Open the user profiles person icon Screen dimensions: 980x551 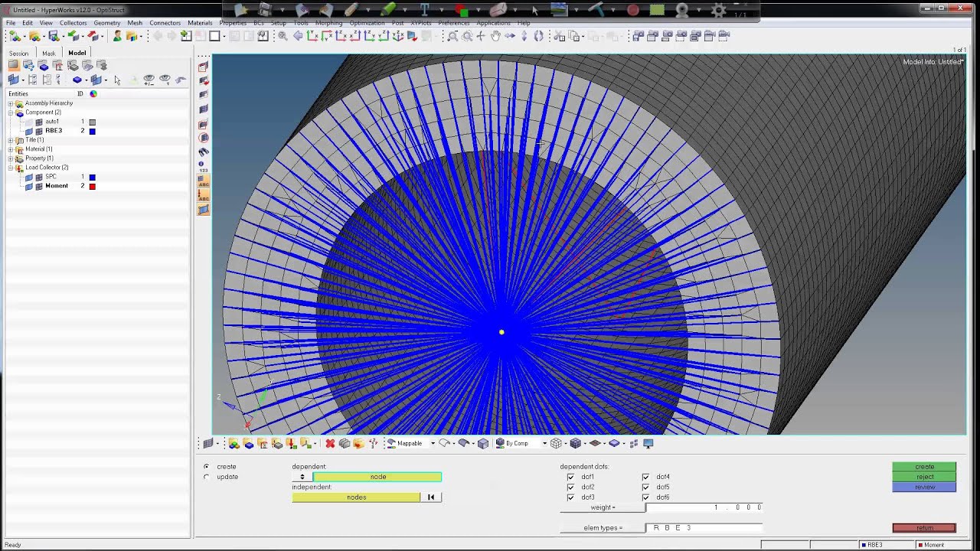pos(116,36)
